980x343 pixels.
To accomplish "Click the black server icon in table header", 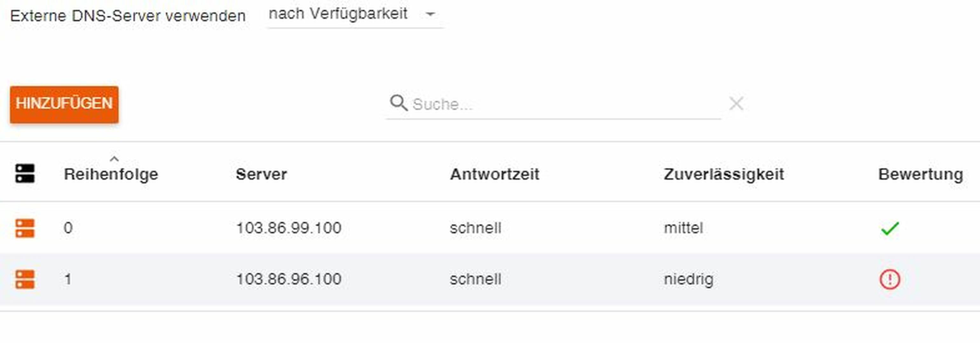I will (25, 173).
